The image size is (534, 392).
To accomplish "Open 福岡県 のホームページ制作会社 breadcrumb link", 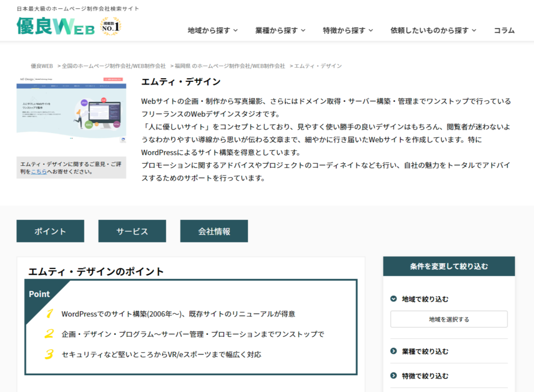I will point(230,66).
